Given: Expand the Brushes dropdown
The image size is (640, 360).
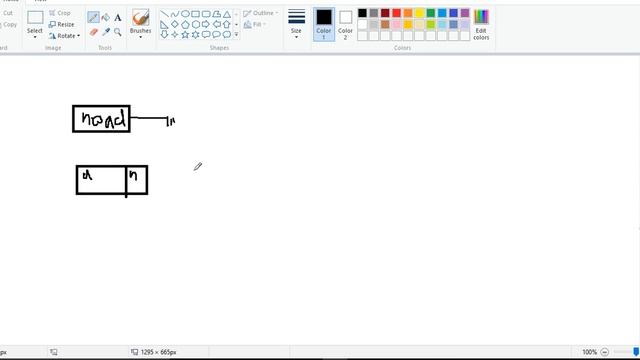Looking at the screenshot, I should 140,37.
